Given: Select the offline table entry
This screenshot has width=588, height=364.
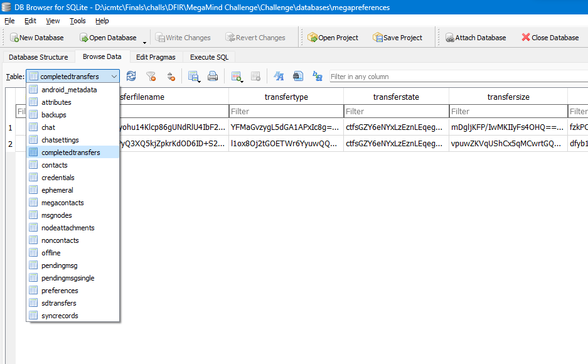Looking at the screenshot, I should click(x=73, y=253).
